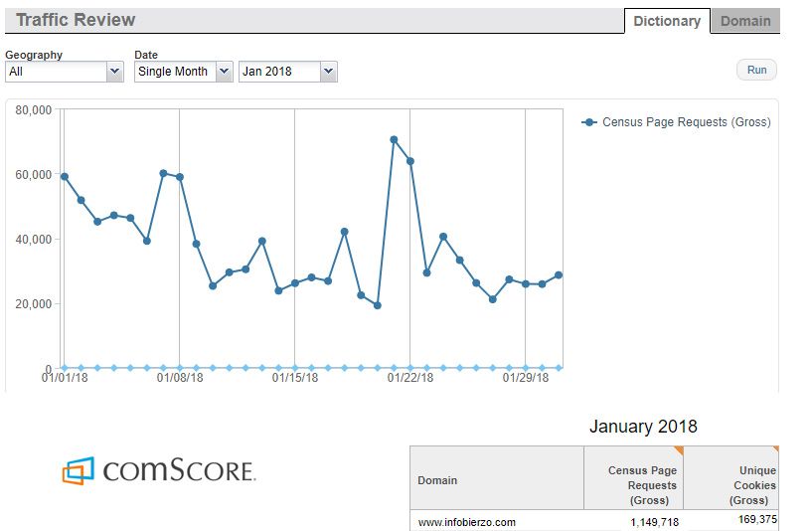Click the orange corner on Unique Cookies header

click(x=774, y=450)
